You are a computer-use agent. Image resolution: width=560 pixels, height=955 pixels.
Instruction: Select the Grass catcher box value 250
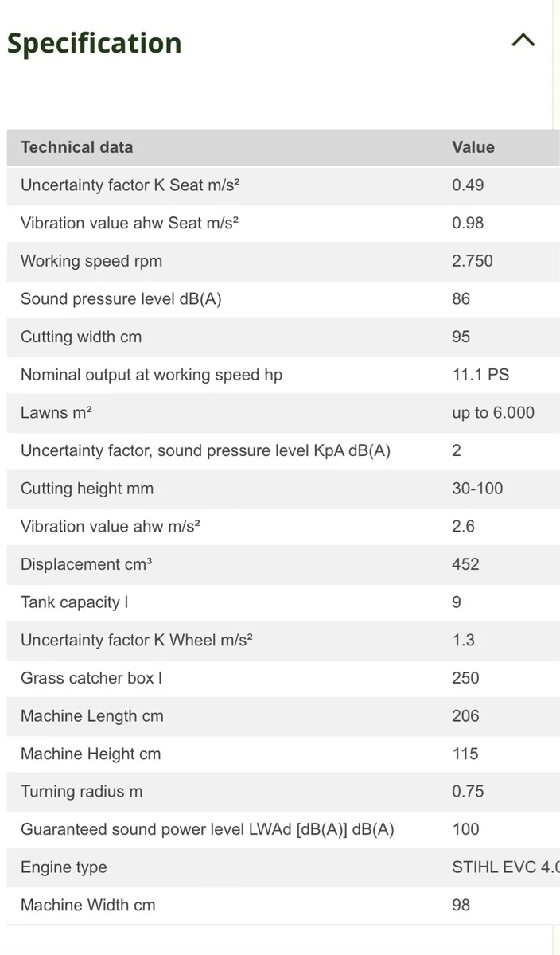click(x=465, y=678)
